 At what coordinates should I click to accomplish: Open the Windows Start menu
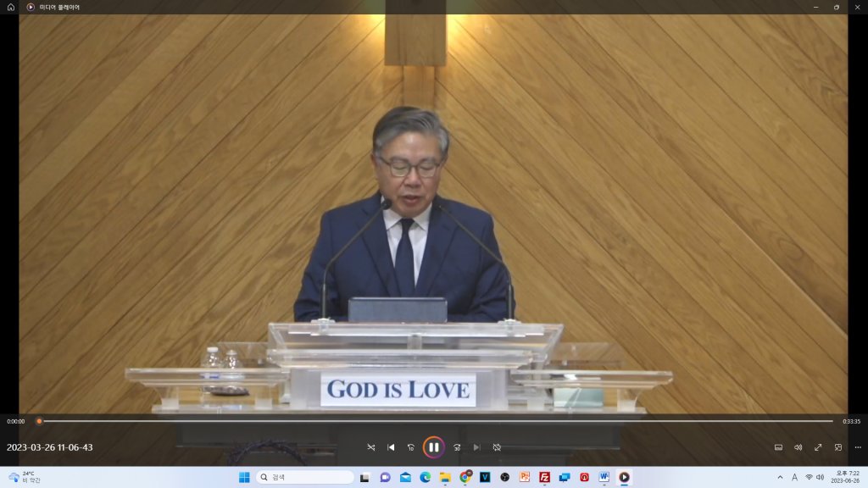coord(244,477)
